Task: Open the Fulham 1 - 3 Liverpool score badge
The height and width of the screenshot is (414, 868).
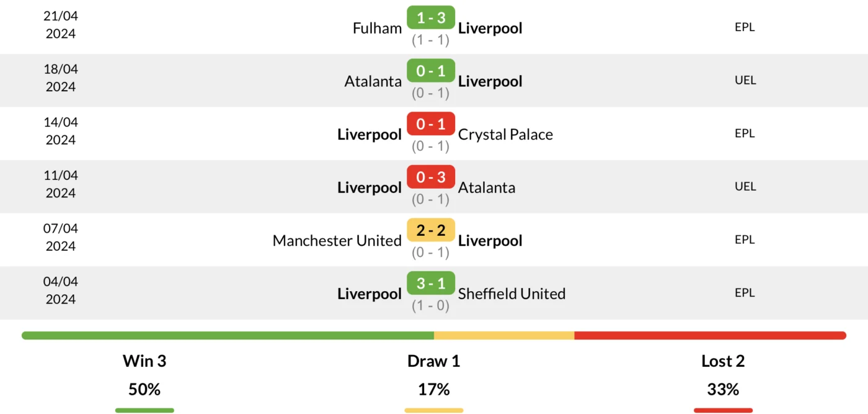Action: (431, 18)
